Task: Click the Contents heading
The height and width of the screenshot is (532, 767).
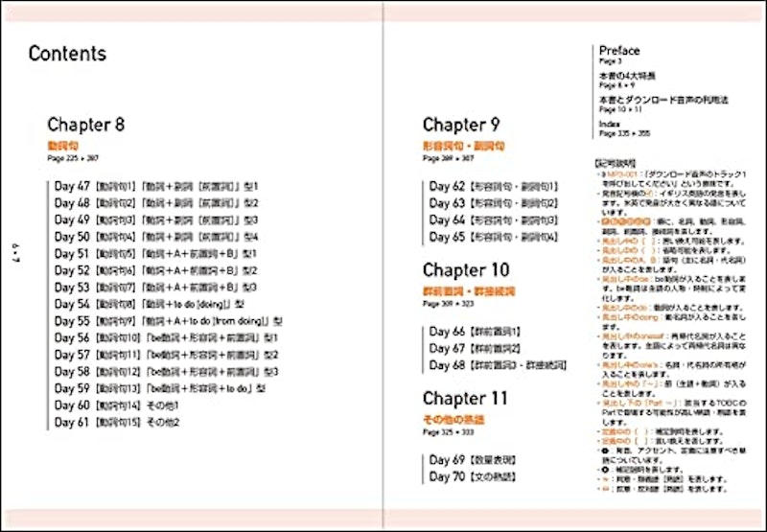Action: tap(67, 54)
